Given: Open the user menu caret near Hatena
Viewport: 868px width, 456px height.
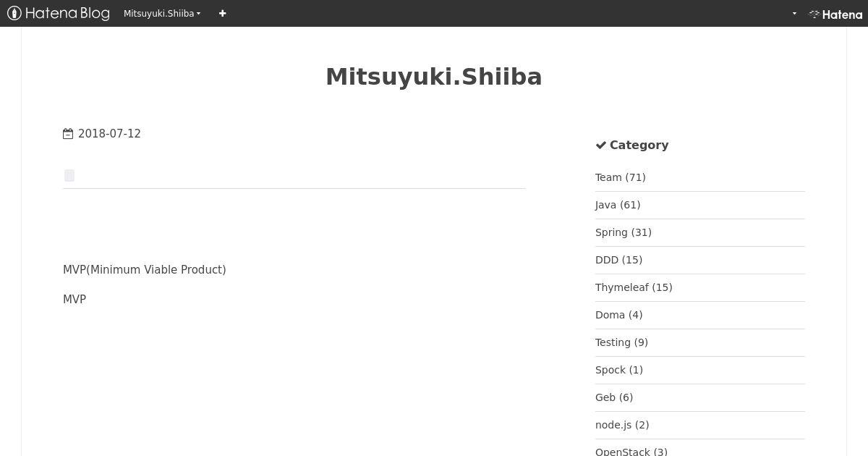Looking at the screenshot, I should pyautogui.click(x=794, y=14).
